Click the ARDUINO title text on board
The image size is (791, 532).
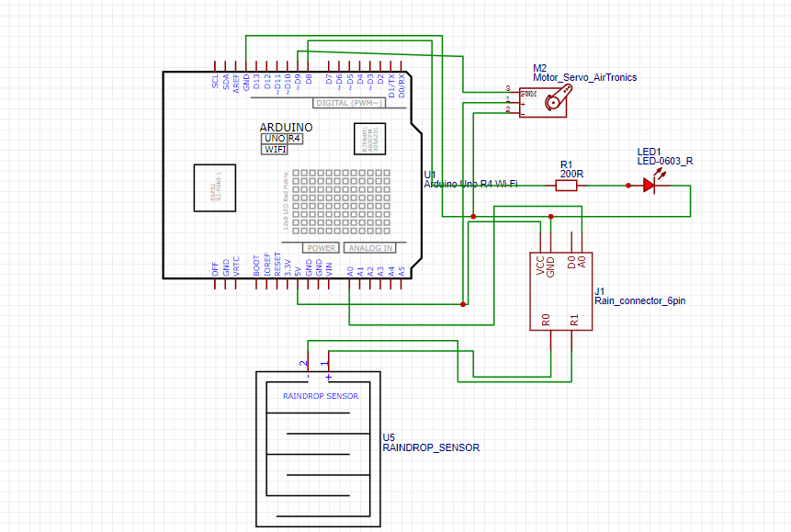coord(287,127)
